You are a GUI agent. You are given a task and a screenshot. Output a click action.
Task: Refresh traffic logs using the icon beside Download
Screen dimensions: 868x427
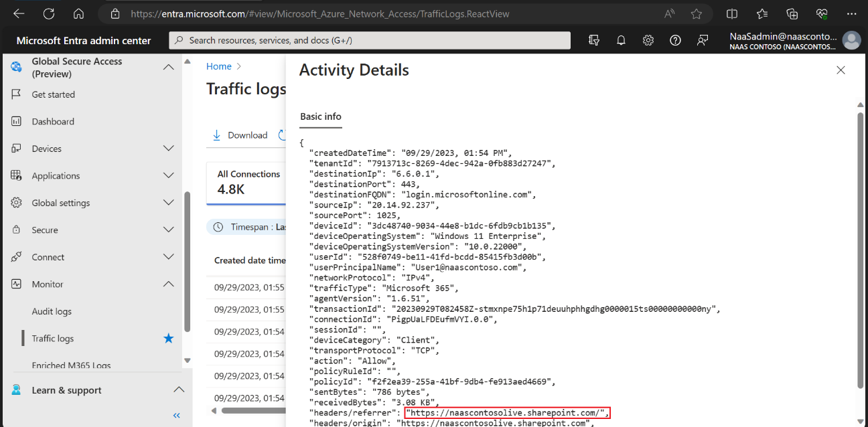tap(283, 135)
